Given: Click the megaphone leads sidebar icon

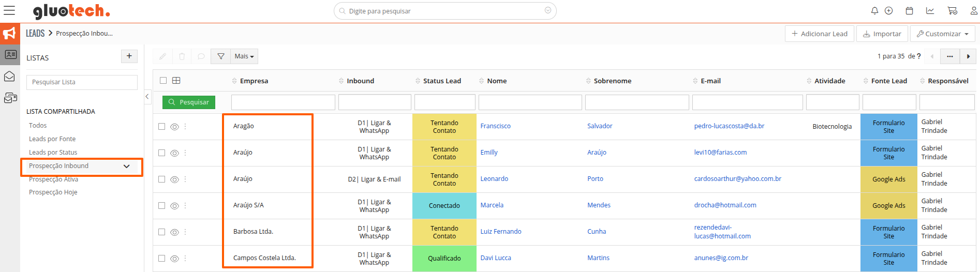Looking at the screenshot, I should (10, 34).
